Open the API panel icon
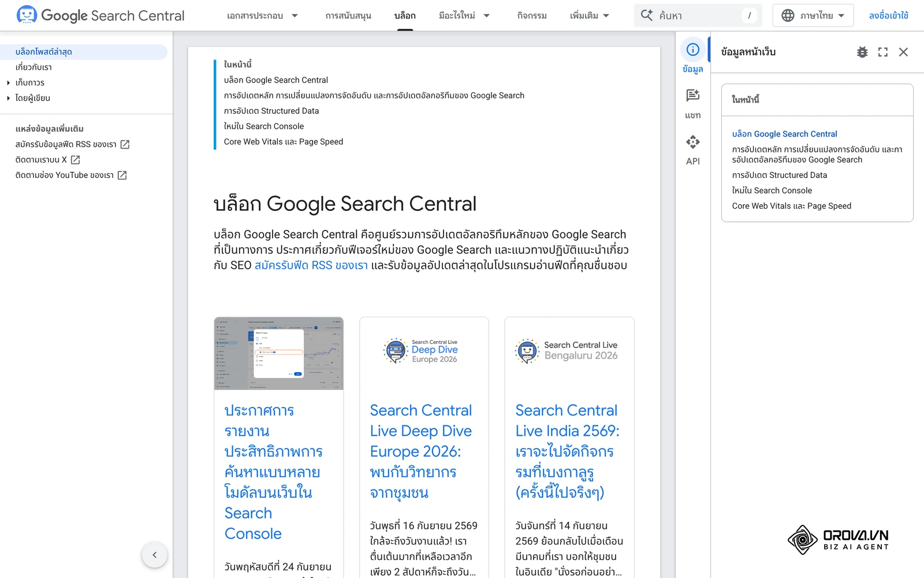The height and width of the screenshot is (578, 924). click(x=692, y=142)
